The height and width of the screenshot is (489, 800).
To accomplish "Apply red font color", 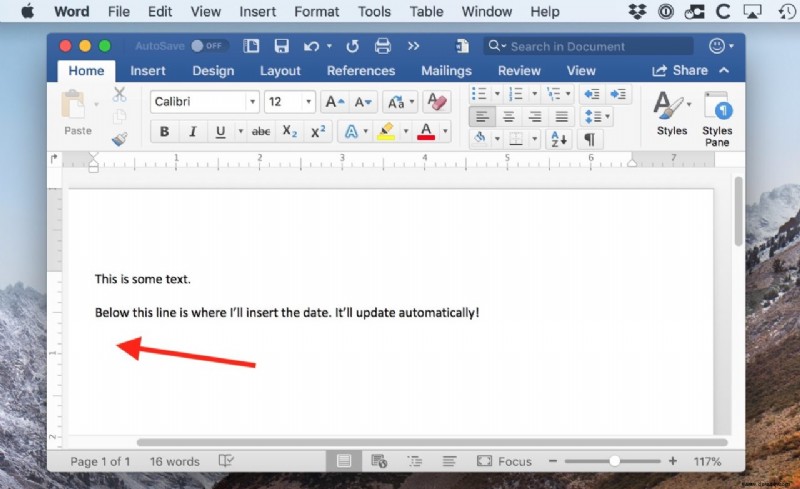I will 426,132.
